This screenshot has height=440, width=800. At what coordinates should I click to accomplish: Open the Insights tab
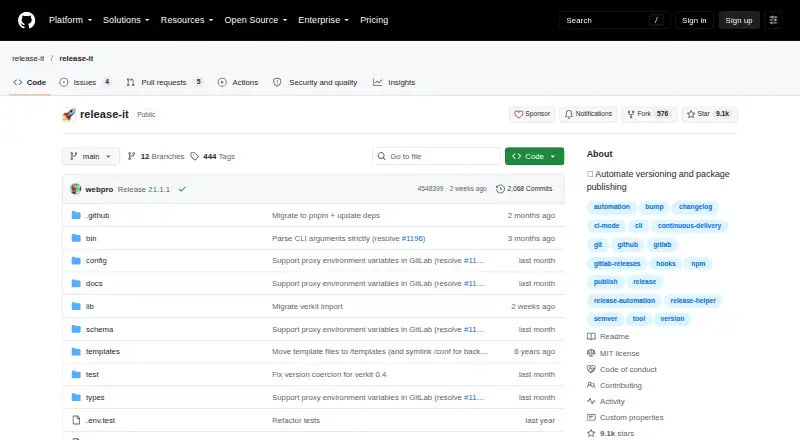[x=394, y=82]
